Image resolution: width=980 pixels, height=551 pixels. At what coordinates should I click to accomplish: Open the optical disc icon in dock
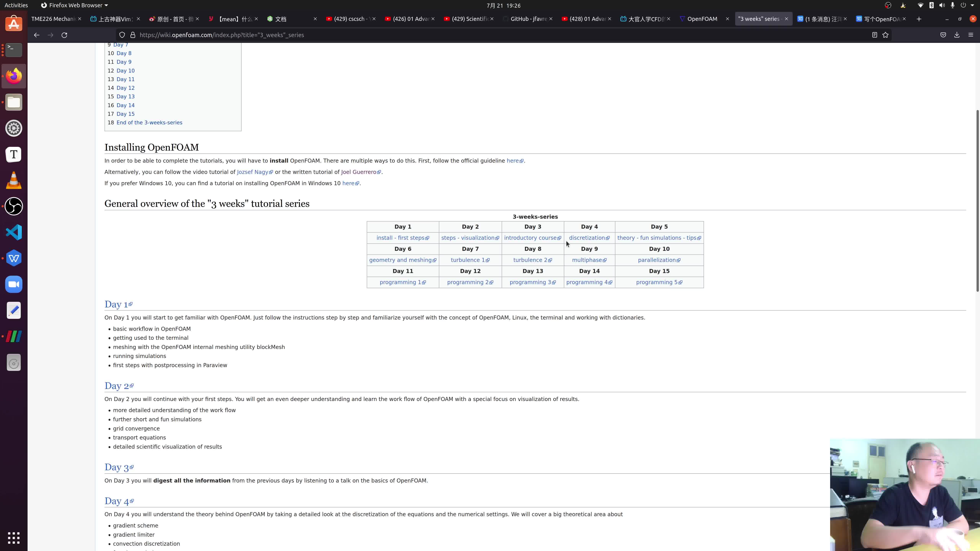pyautogui.click(x=14, y=363)
